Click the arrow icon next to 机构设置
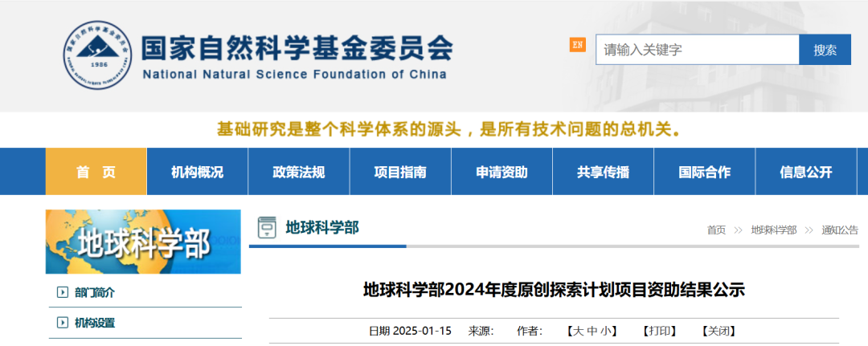868x346 pixels. tap(63, 323)
